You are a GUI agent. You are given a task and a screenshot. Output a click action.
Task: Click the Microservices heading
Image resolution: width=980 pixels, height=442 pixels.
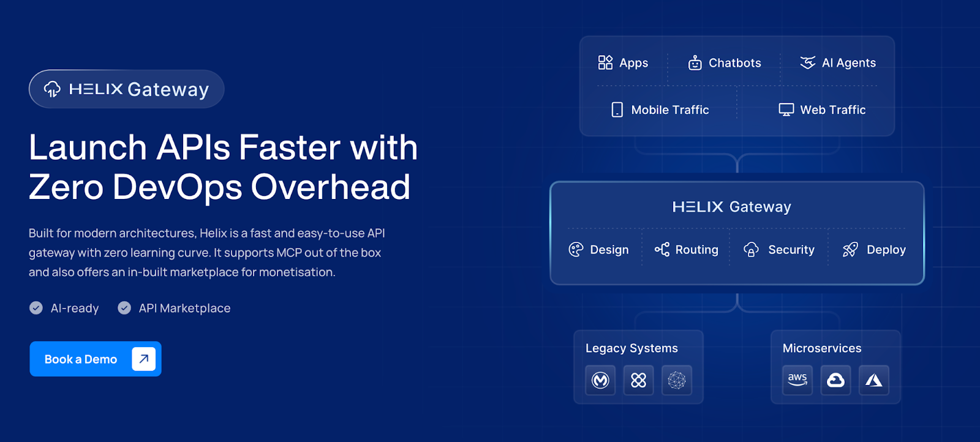point(822,348)
